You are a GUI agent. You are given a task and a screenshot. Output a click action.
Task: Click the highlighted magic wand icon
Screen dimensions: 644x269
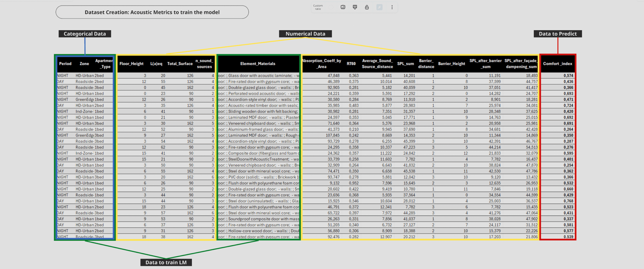pos(379,7)
